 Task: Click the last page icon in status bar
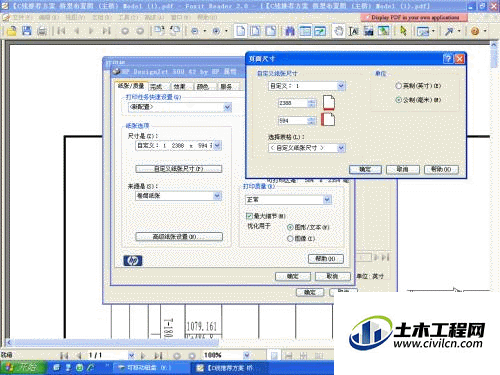pos(158,355)
